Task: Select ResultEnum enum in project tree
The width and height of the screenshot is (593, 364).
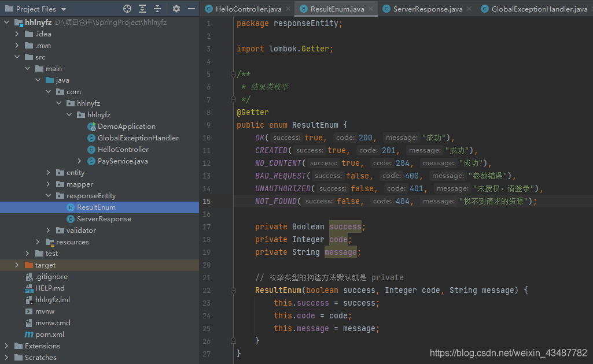Action: [96, 207]
